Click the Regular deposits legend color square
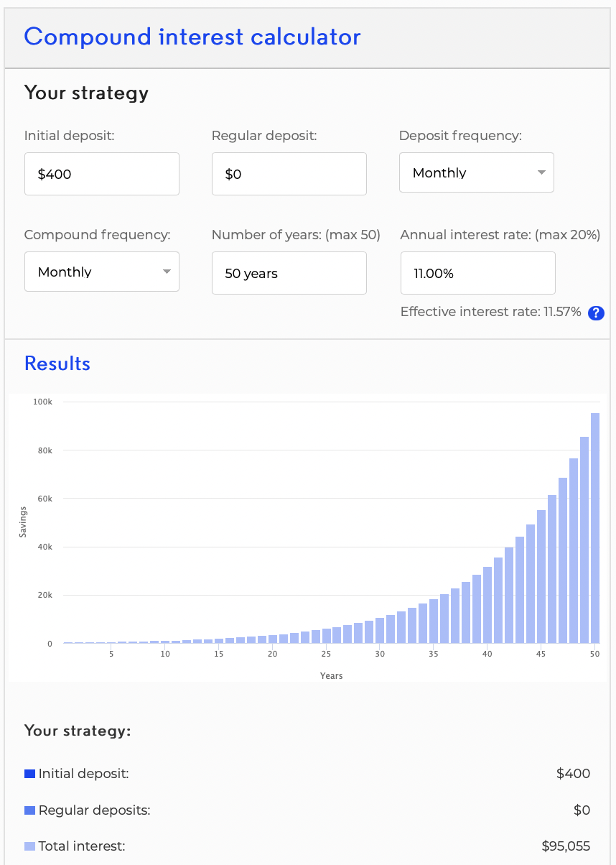The height and width of the screenshot is (865, 616). coord(29,810)
